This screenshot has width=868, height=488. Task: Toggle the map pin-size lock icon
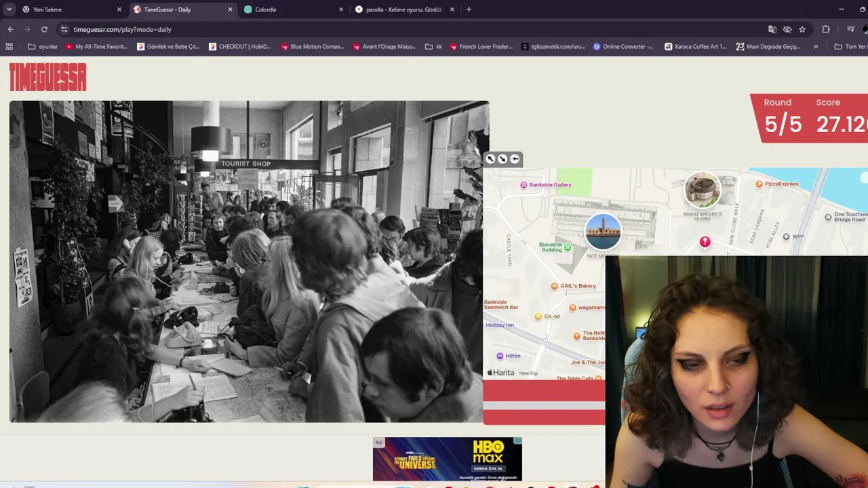coord(515,159)
